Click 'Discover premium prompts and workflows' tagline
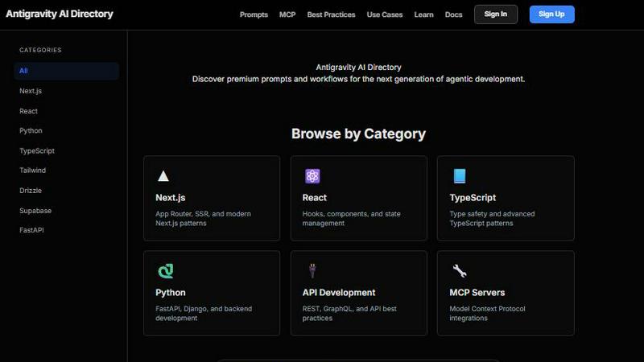 tap(358, 79)
